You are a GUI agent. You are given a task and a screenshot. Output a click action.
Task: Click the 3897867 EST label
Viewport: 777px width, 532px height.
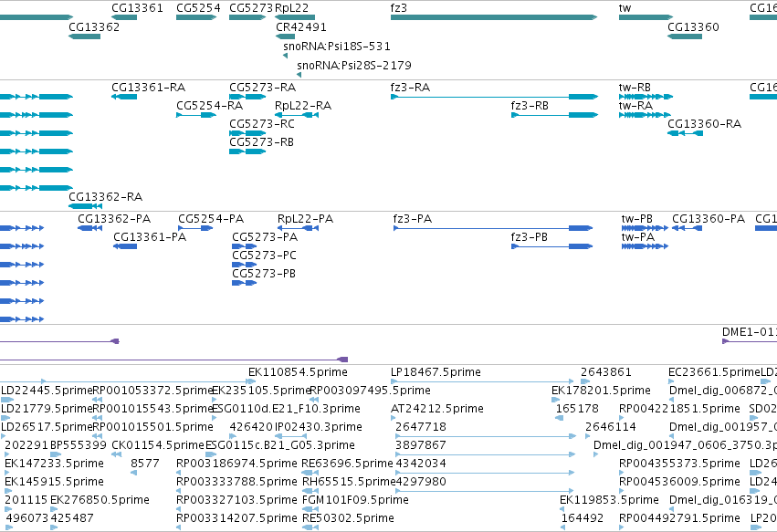[421, 444]
